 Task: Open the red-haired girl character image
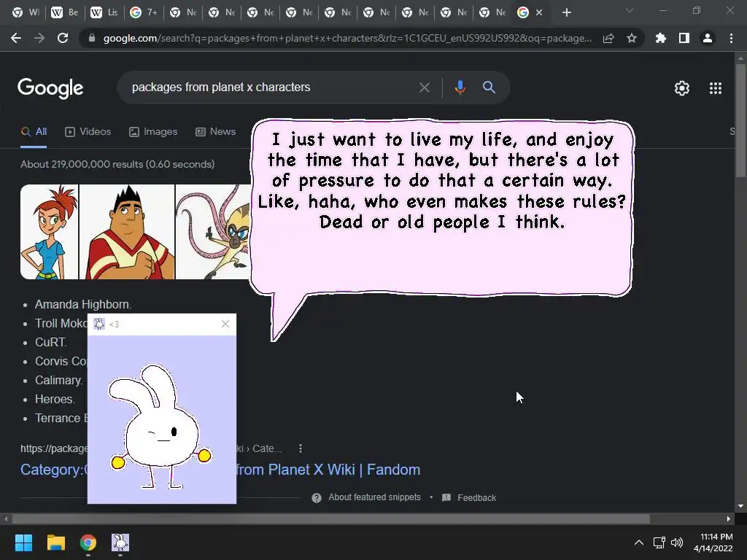[x=49, y=232]
